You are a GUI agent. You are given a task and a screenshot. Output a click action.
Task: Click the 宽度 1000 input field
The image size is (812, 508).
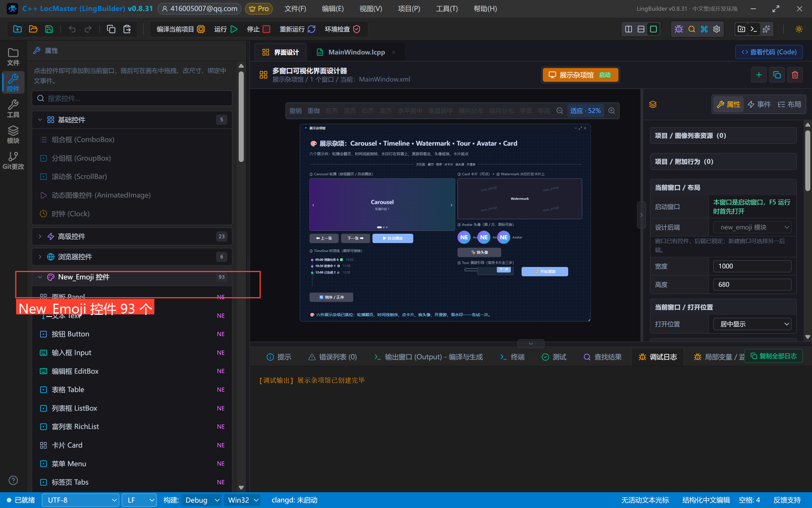pyautogui.click(x=752, y=266)
